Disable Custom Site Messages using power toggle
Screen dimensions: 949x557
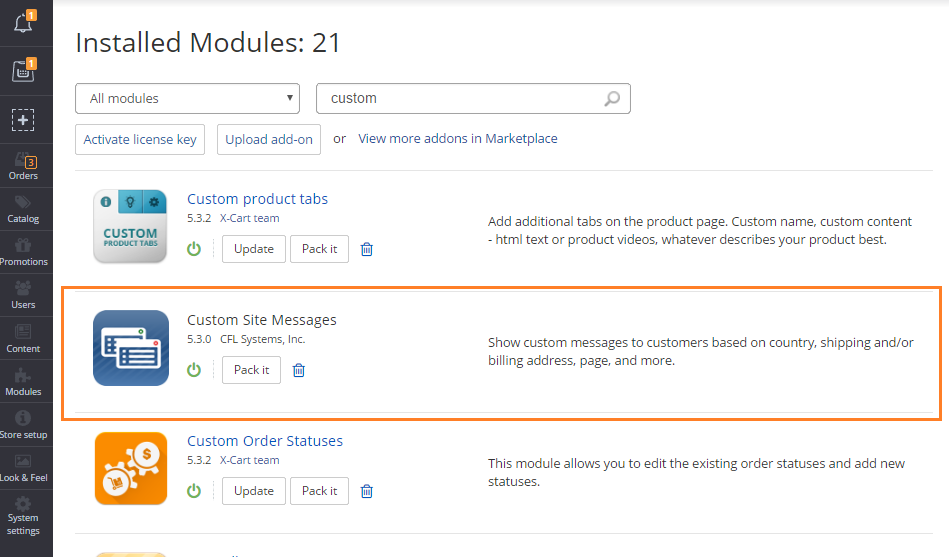(194, 370)
